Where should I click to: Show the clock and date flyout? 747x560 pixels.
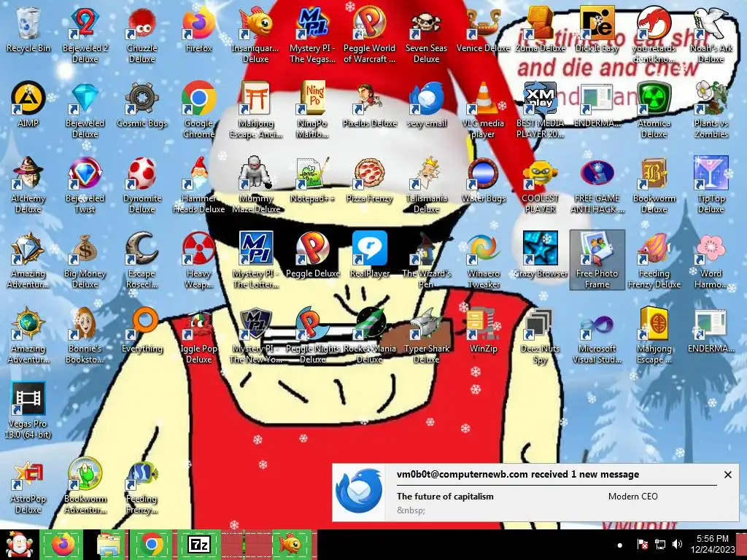tap(712, 544)
